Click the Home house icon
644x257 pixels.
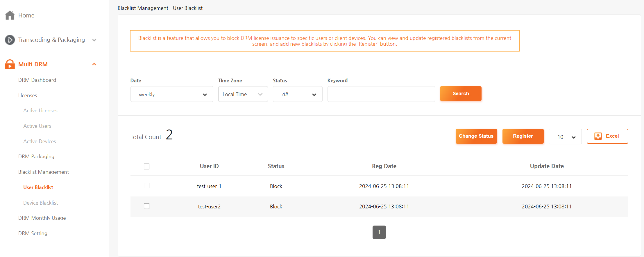[10, 15]
